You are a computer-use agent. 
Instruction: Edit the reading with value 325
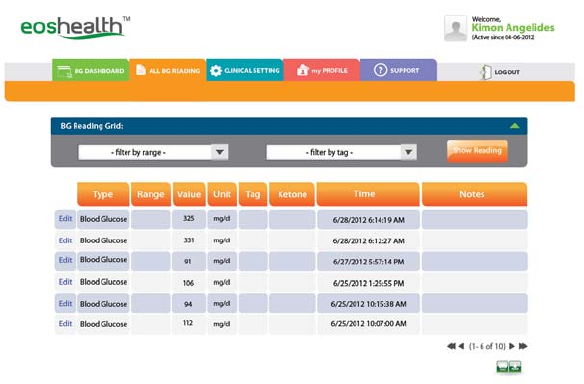[x=65, y=219]
